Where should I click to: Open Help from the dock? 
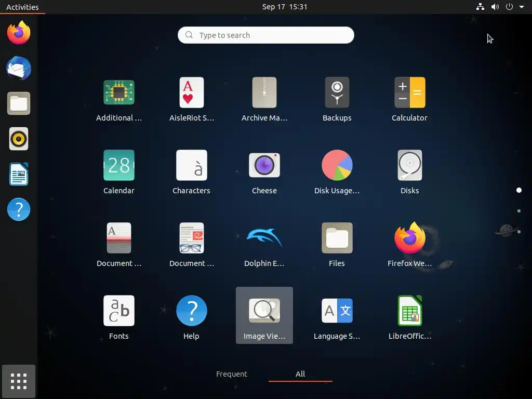19,209
